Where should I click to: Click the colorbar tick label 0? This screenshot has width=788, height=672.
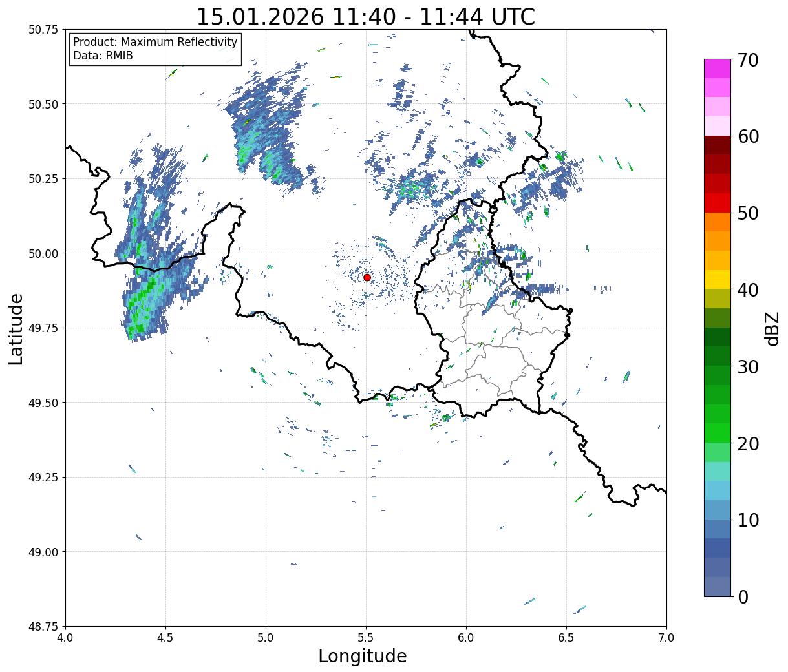(743, 596)
